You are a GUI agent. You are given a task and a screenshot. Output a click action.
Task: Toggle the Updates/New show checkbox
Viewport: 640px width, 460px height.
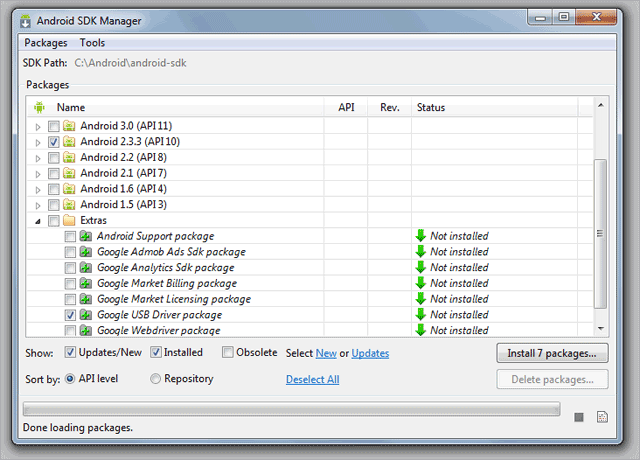(70, 352)
